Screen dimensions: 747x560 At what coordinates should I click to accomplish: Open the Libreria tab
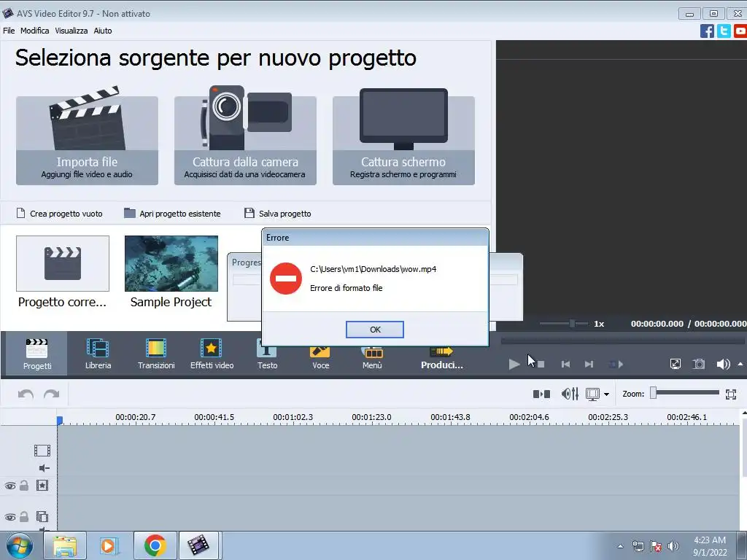(98, 354)
